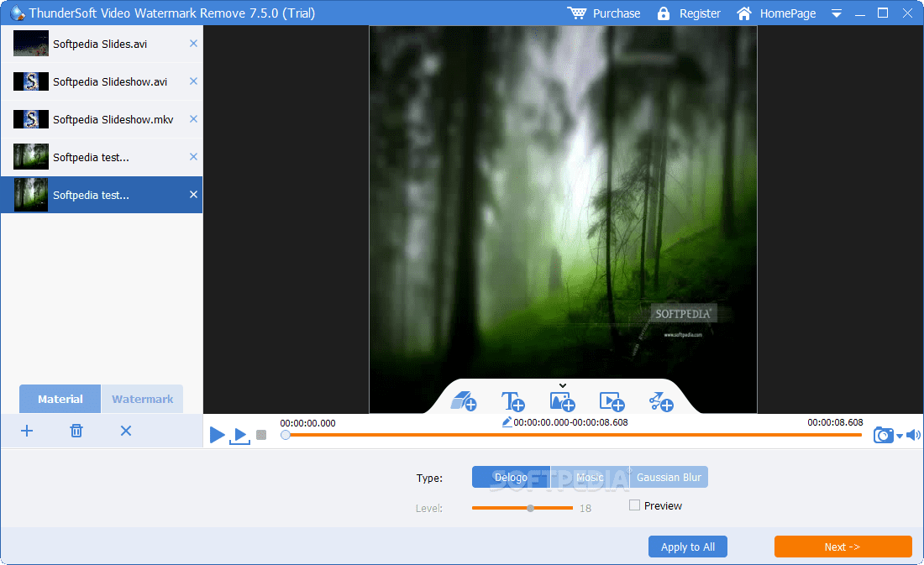Take a snapshot with the camera icon
The height and width of the screenshot is (565, 924).
[883, 436]
